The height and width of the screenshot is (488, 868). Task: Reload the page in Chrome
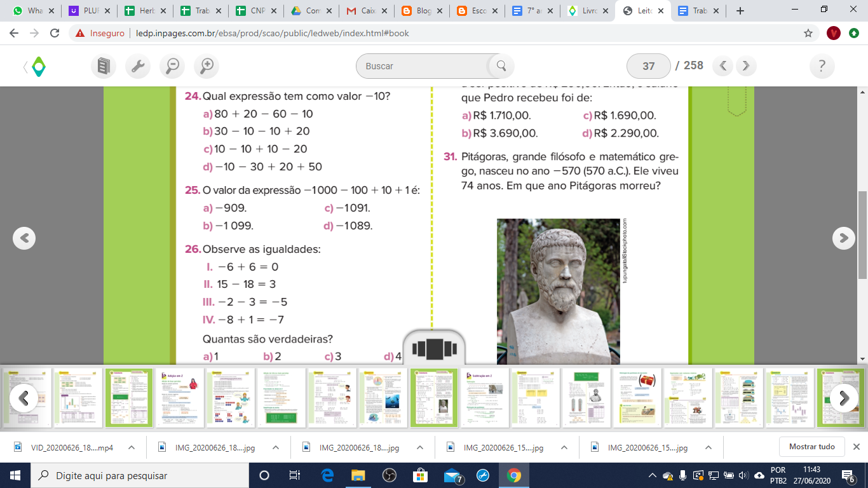click(55, 33)
